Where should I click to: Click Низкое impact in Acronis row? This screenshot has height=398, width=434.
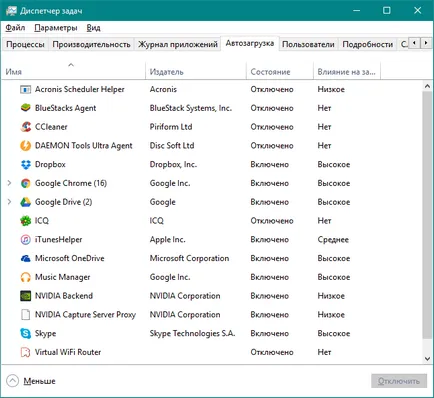tap(331, 89)
